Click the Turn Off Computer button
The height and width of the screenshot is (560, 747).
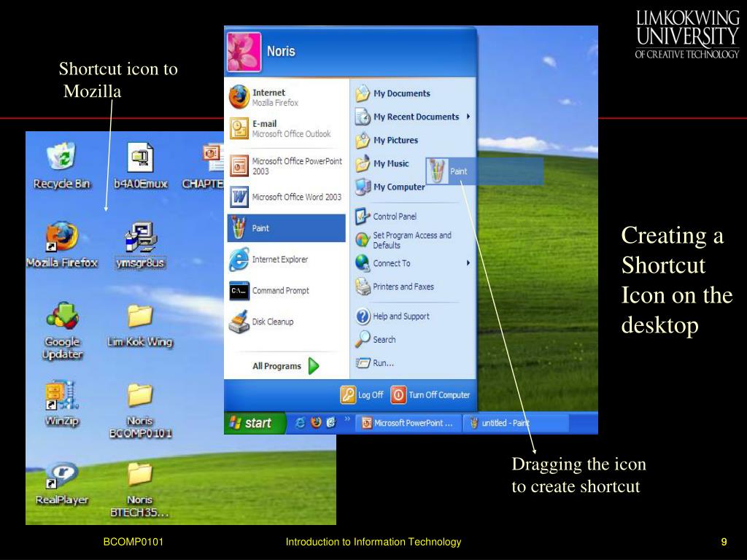(x=430, y=394)
